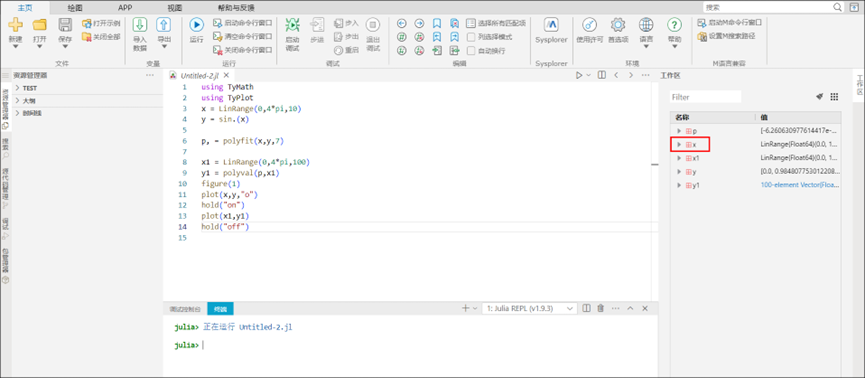Click the LinRange value text of variable x
This screenshot has width=865, height=378.
pyautogui.click(x=799, y=145)
